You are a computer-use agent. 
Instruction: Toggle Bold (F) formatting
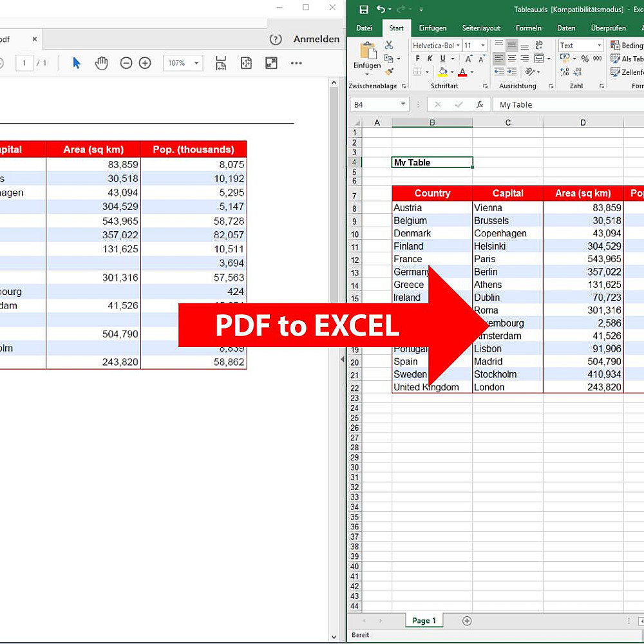417,59
